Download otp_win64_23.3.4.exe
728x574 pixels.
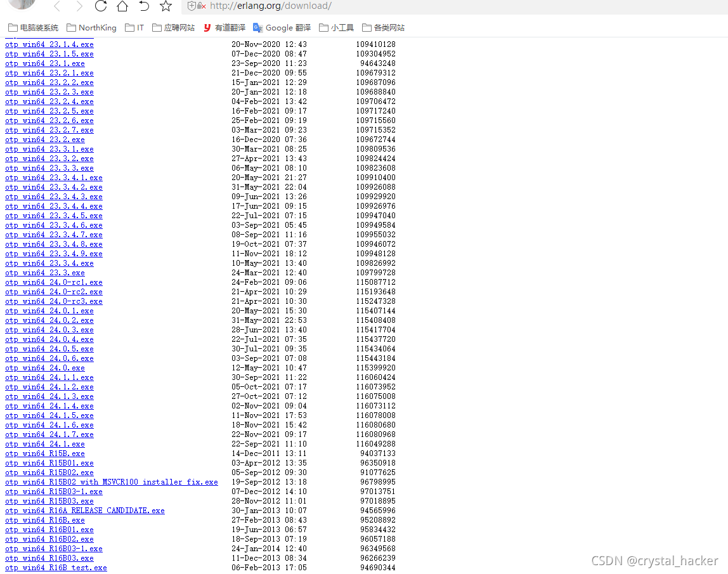click(49, 263)
